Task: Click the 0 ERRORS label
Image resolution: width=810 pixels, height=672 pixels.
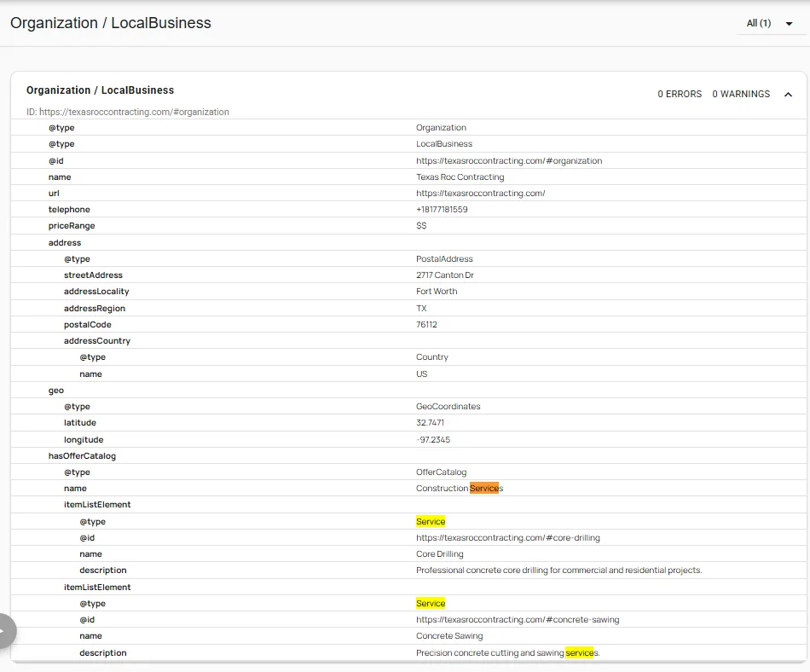Action: [x=680, y=94]
